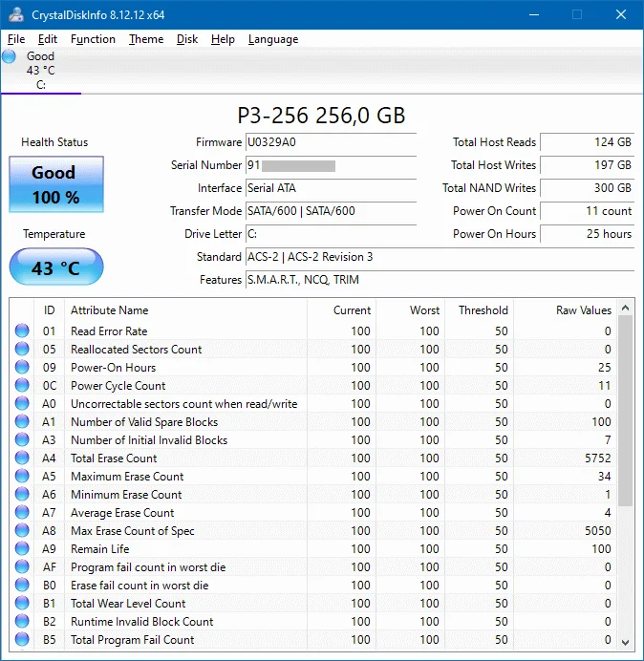Click status orb for Remain Life row
The width and height of the screenshot is (644, 661).
[22, 548]
